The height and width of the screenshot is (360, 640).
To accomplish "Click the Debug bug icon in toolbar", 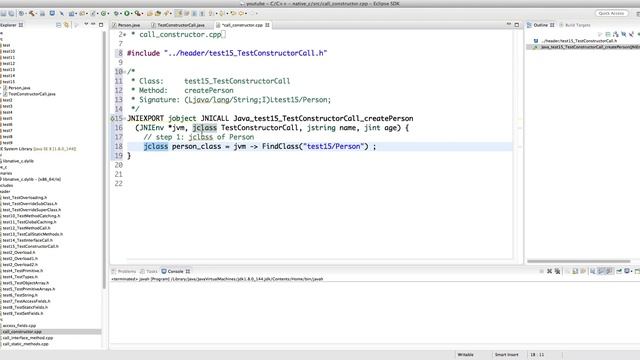I will 116,13.
